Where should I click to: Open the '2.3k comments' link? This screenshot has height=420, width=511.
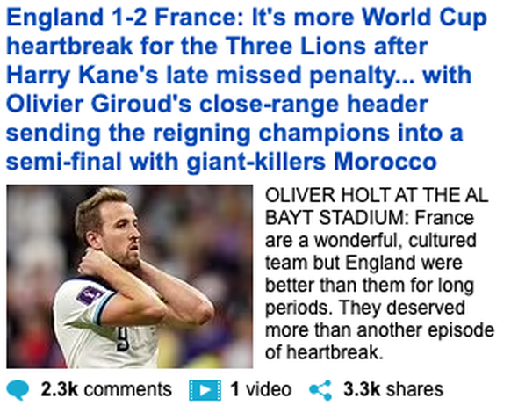click(106, 389)
